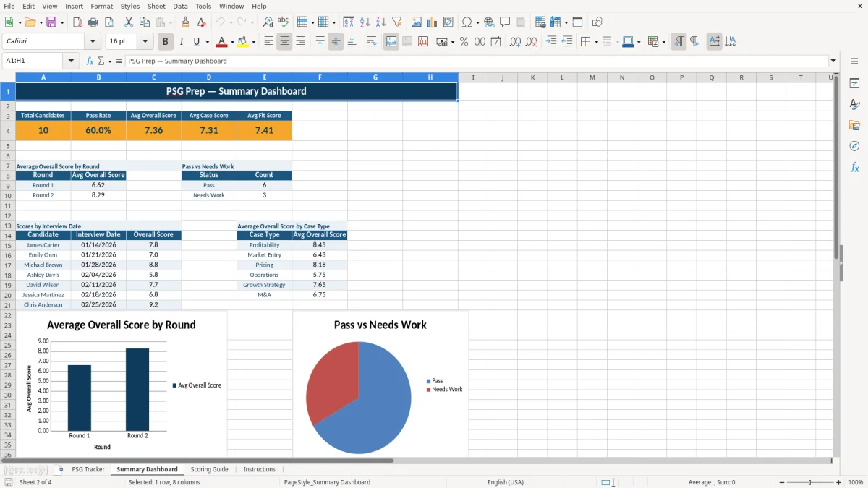This screenshot has height=488, width=868.
Task: Expand the formula bar
Action: coord(834,61)
